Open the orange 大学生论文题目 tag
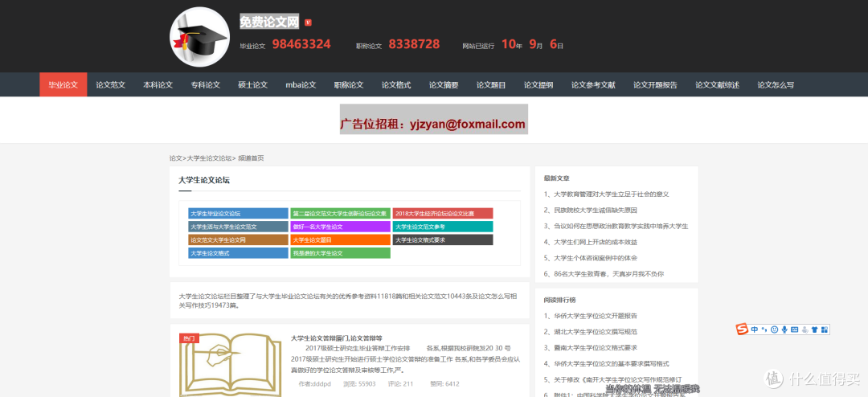The height and width of the screenshot is (397, 868). pos(341,239)
